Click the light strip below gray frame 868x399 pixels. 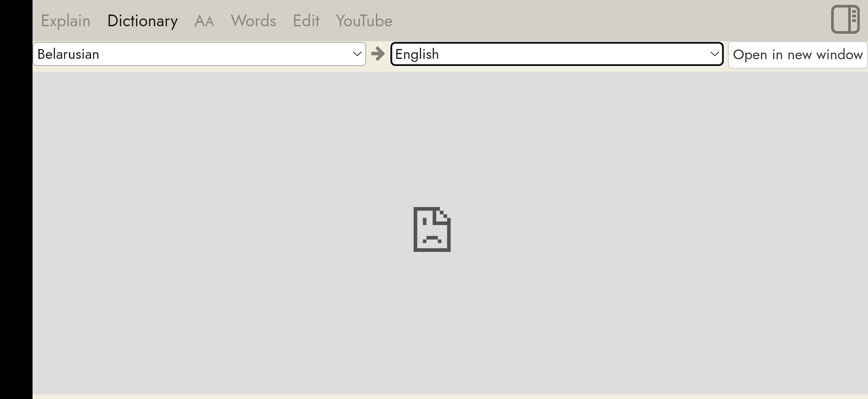click(x=450, y=396)
